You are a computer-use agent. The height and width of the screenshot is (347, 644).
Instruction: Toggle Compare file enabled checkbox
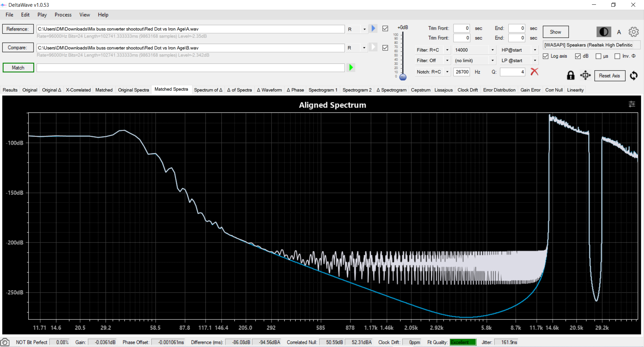(385, 48)
